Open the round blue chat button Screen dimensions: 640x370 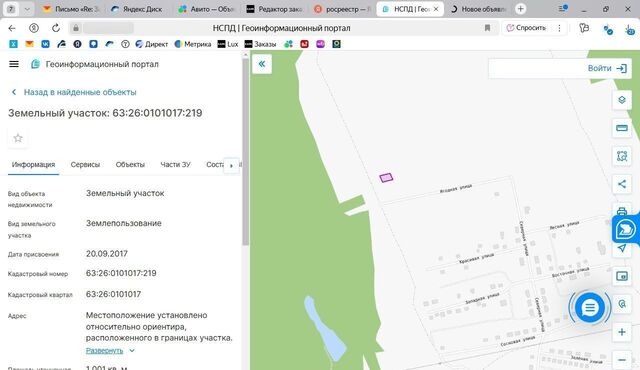(x=589, y=308)
